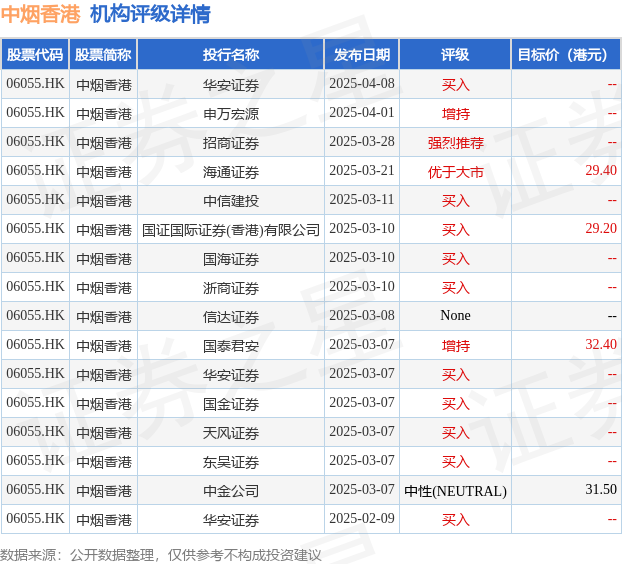Image resolution: width=622 pixels, height=564 pixels.
Task: Click 06055.HK in the 中金公司 row
Action: 35,489
